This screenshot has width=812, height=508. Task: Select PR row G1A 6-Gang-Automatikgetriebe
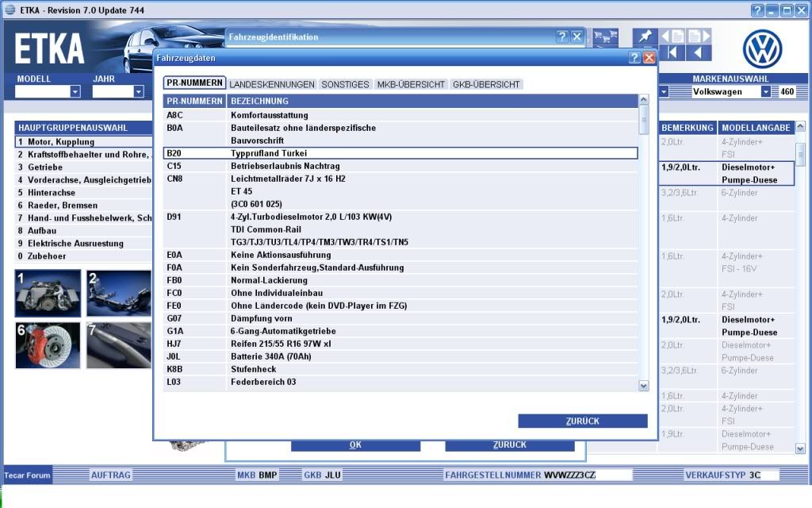400,331
